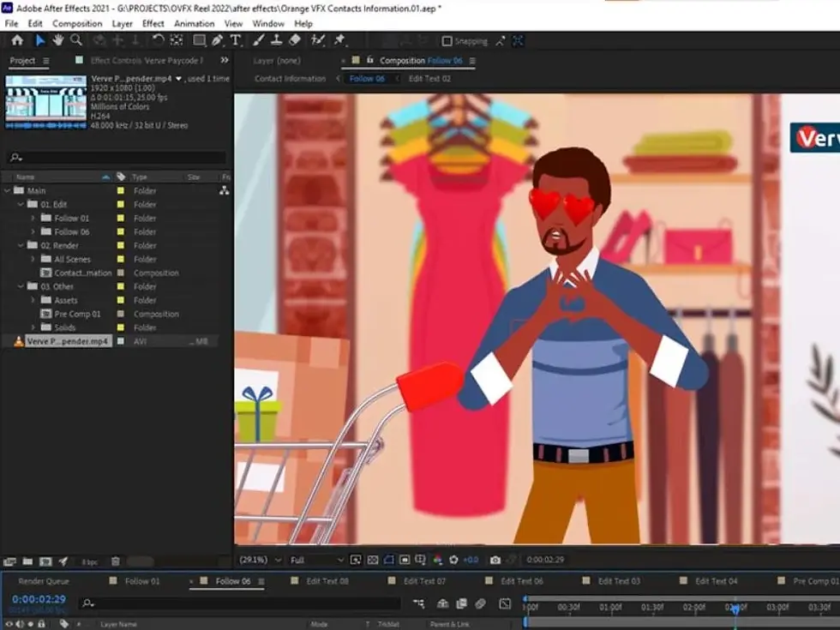Viewport: 840px width, 630px height.
Task: Pick the Pen tool
Action: [x=218, y=40]
